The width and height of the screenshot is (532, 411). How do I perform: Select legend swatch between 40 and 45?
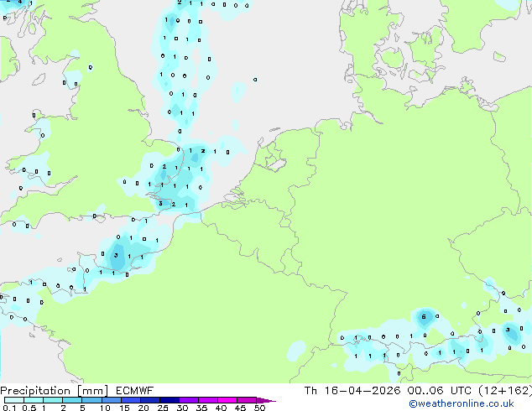[227, 400]
